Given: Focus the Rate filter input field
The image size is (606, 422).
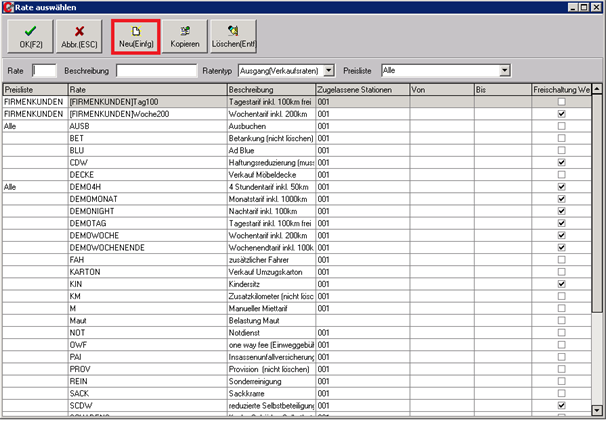Looking at the screenshot, I should click(x=44, y=70).
